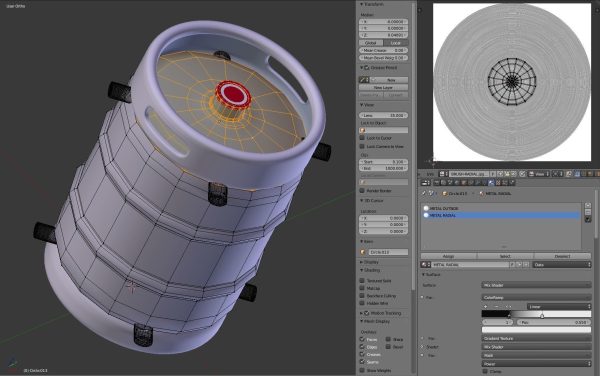Click the Select material button
Image resolution: width=600 pixels, height=376 pixels.
pos(505,256)
